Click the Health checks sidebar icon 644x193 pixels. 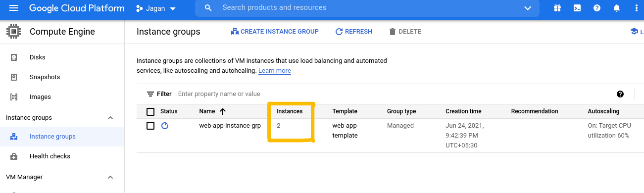click(14, 156)
